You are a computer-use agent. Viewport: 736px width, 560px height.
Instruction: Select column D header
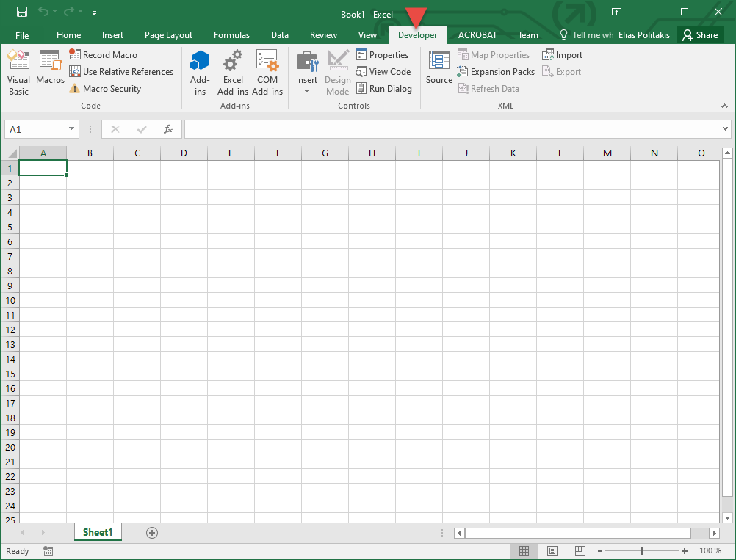184,153
